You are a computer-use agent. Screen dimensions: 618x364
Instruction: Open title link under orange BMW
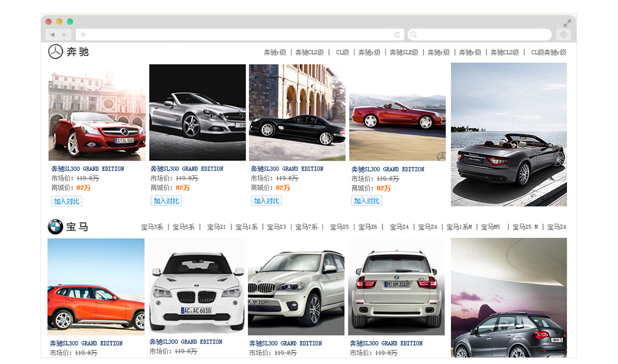tap(86, 344)
